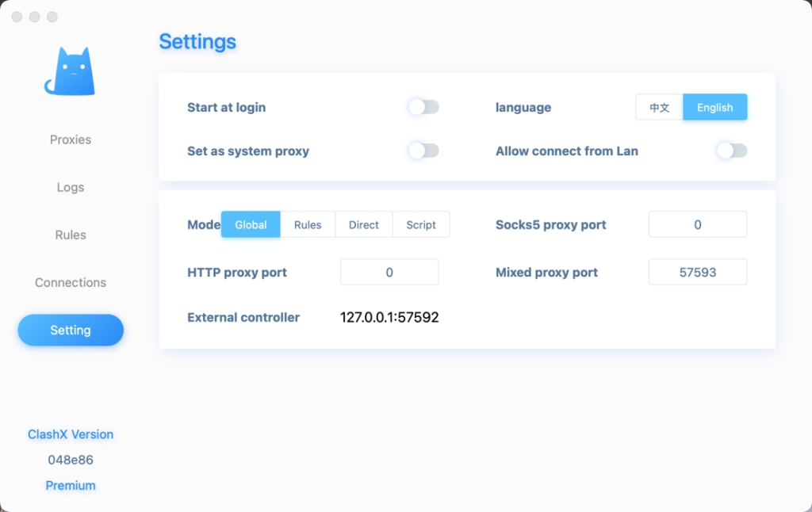Toggle Allow connect from Lan

tap(731, 151)
